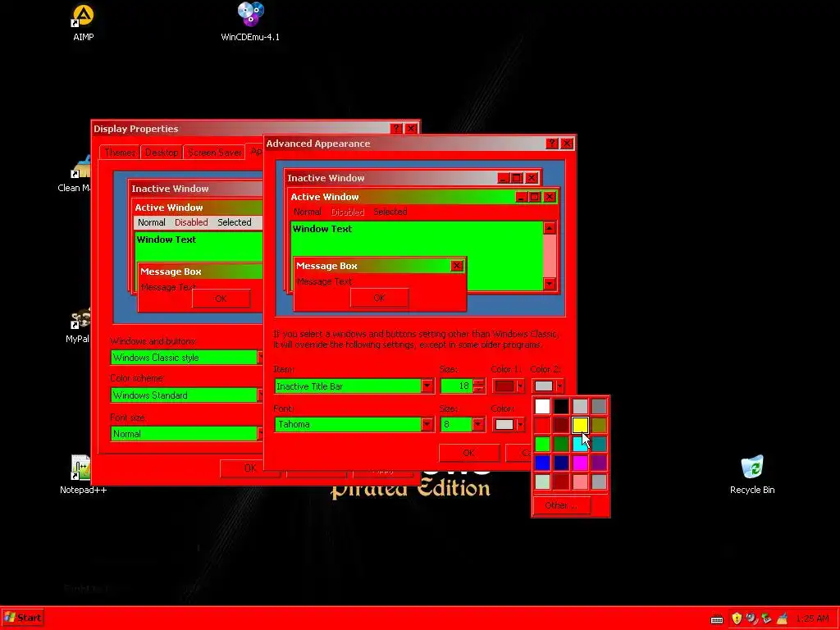Click the broom cleaner tray icon

click(x=782, y=619)
